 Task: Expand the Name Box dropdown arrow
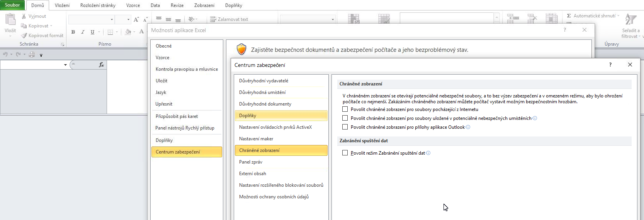point(65,65)
